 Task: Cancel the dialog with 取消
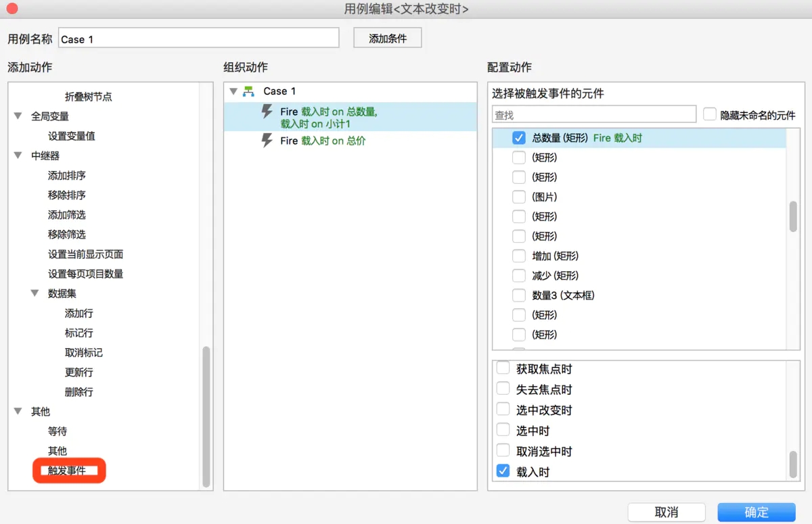(667, 512)
